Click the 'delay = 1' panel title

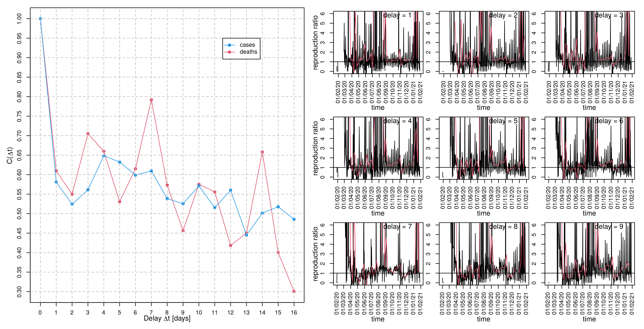(397, 15)
